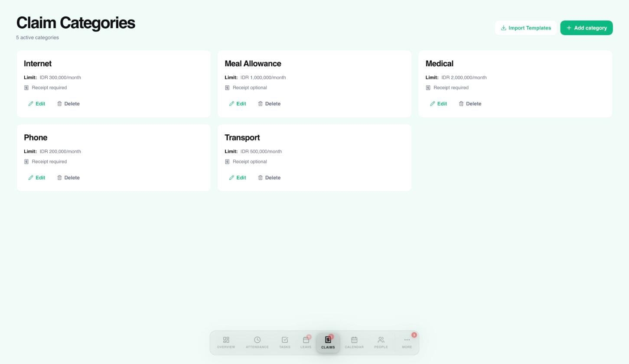The width and height of the screenshot is (629, 364).
Task: Click the receipt icon on the Meal Allowance card
Action: pos(227,88)
